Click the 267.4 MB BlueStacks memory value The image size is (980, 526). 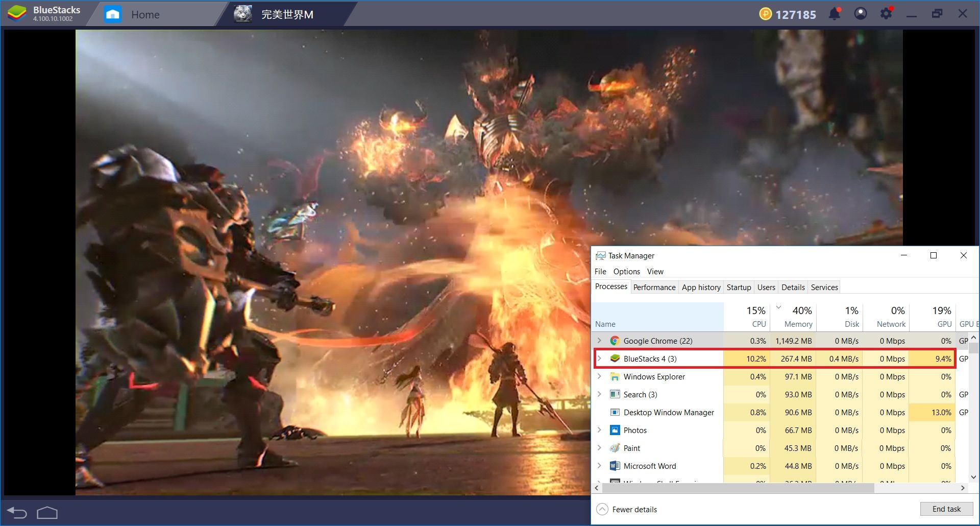coord(796,358)
